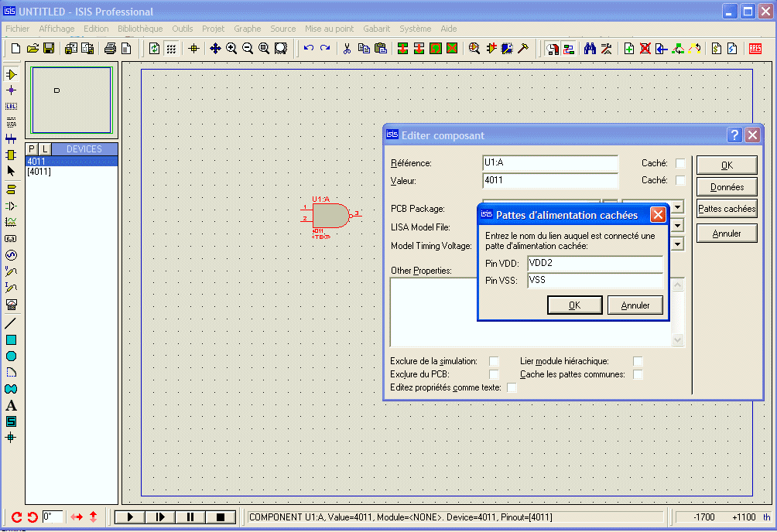
Task: Tick the Caché checkbox beside Référence
Action: [680, 163]
